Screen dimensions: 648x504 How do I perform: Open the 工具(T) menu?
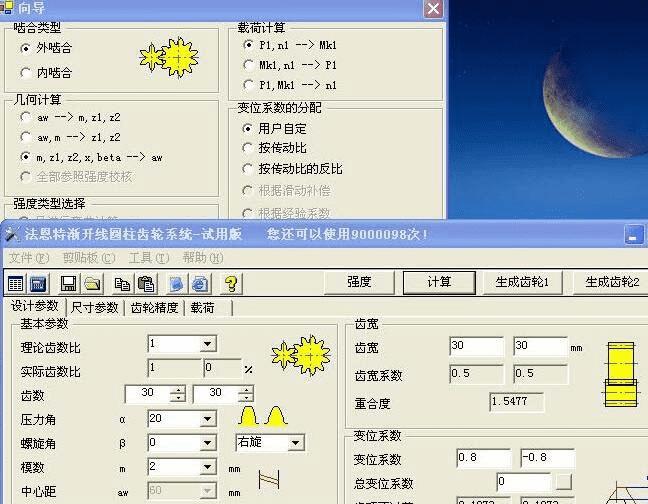click(x=149, y=258)
